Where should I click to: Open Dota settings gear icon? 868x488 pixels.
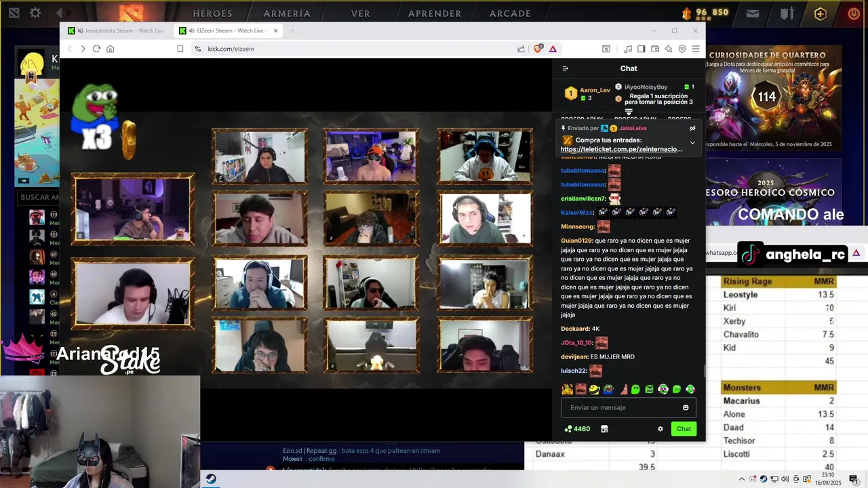(35, 13)
